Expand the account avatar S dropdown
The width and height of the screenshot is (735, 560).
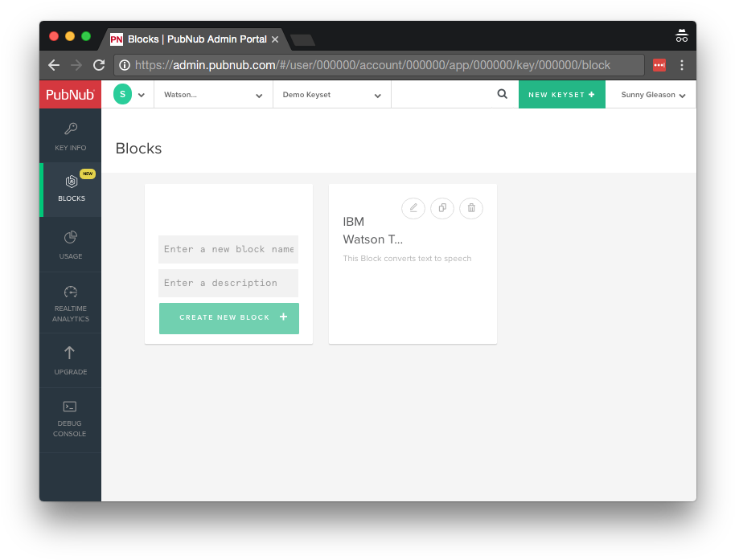129,95
